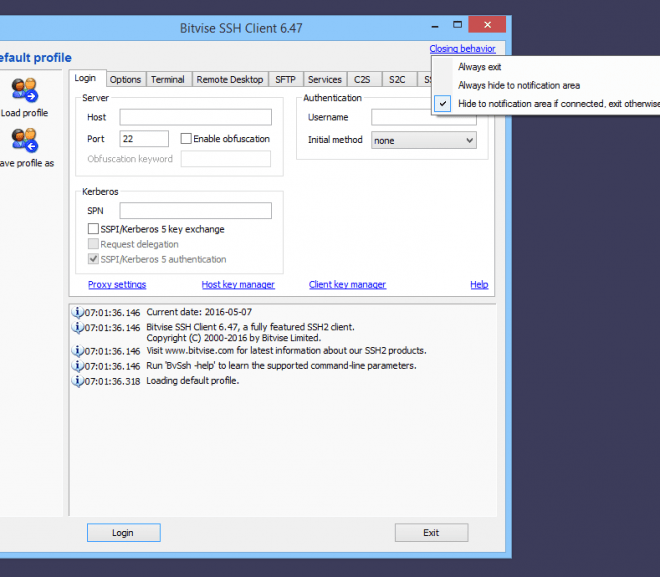Click the SPN input field
The image size is (660, 577).
[x=196, y=210]
